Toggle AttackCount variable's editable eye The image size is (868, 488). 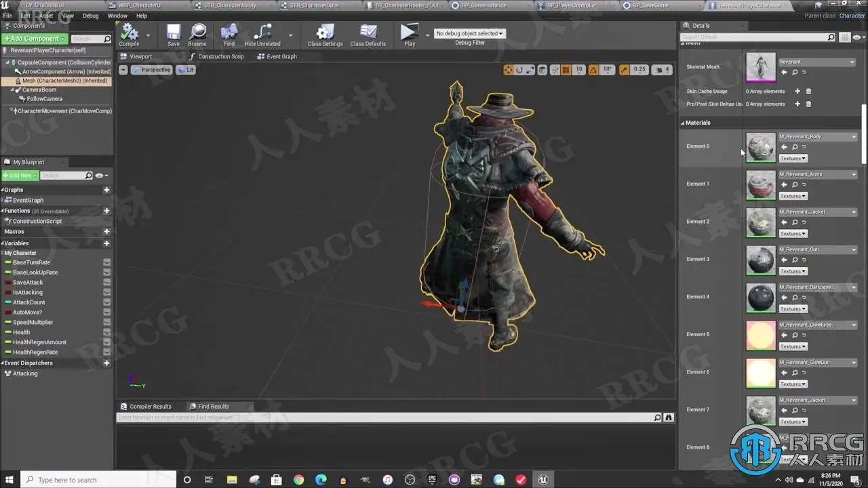click(106, 302)
